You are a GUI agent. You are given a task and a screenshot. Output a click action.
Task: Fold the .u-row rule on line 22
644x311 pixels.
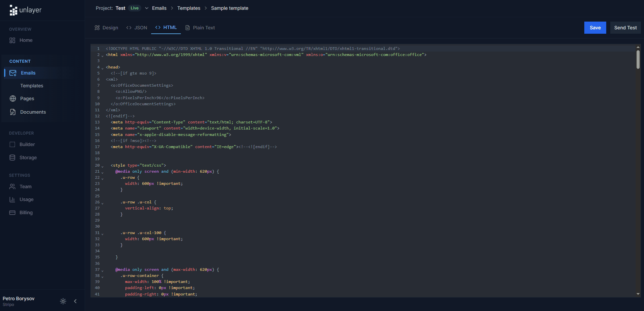point(103,178)
